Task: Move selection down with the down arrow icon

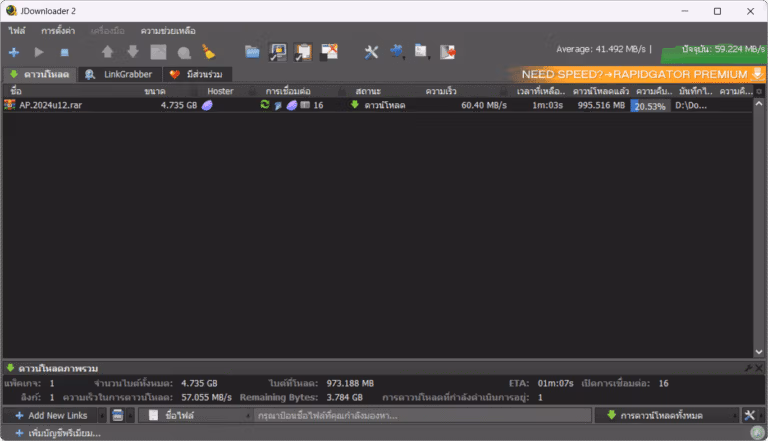Action: [x=133, y=51]
